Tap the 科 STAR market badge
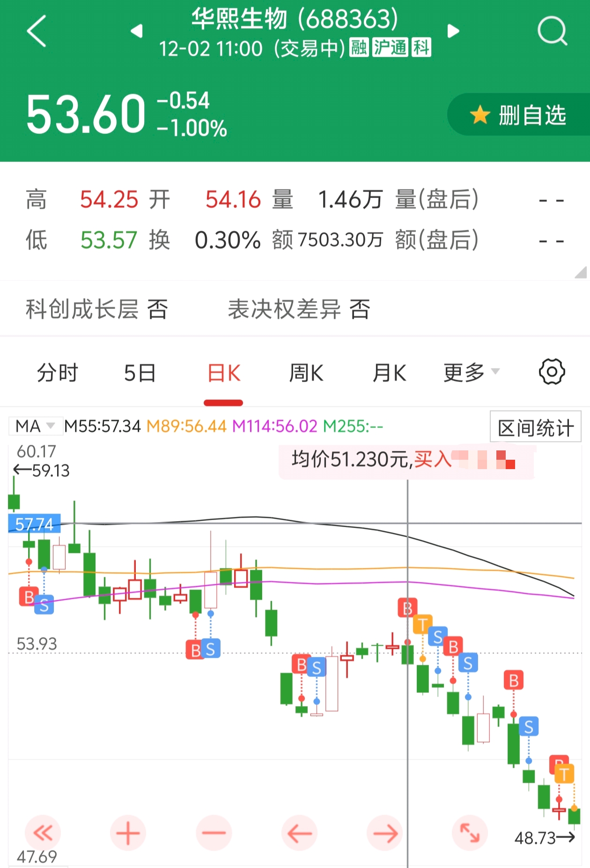Image resolution: width=590 pixels, height=868 pixels. (x=421, y=48)
